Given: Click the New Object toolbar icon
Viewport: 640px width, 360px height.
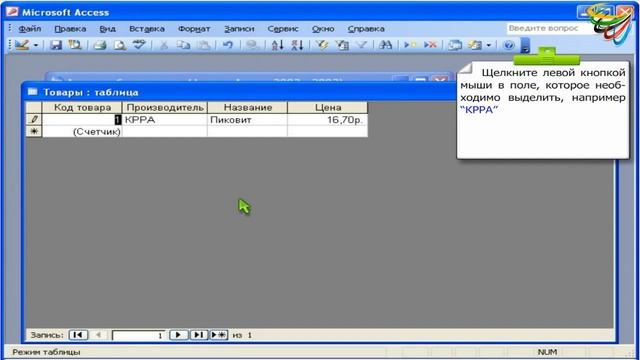Looking at the screenshot, I should 475,45.
